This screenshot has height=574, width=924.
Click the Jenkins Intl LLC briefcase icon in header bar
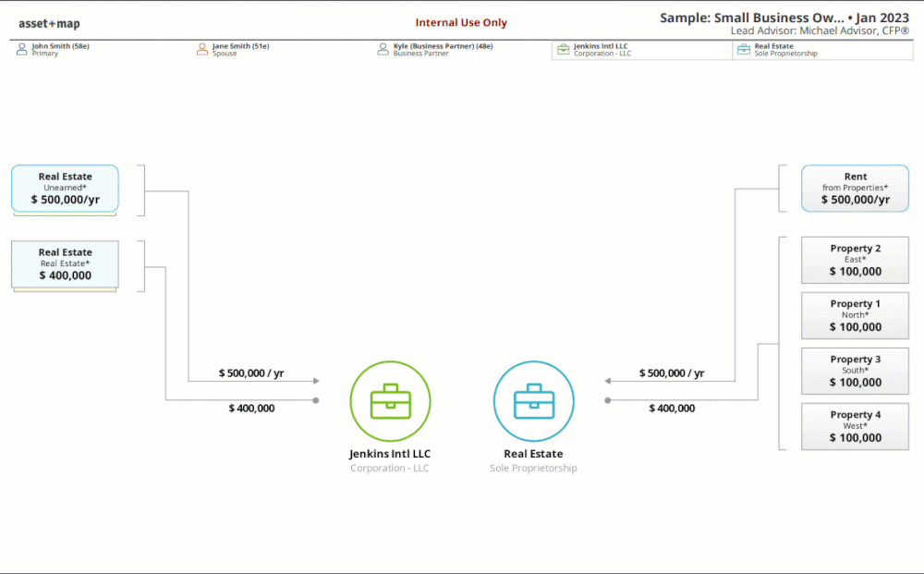[563, 50]
